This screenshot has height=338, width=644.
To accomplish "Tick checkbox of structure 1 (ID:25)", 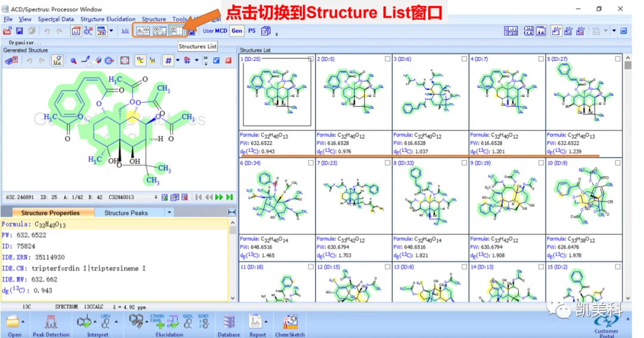I will pos(311,59).
